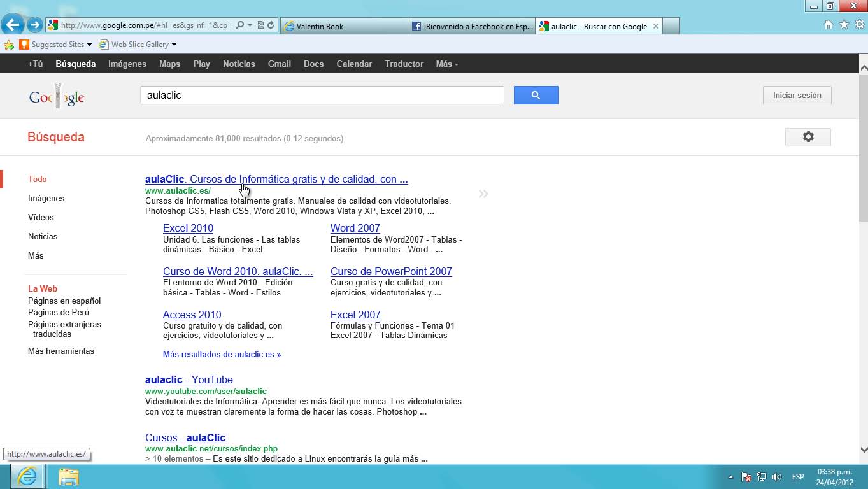Expand the Suggested Sites dropdown
Image resolution: width=868 pixels, height=489 pixels.
(x=89, y=45)
